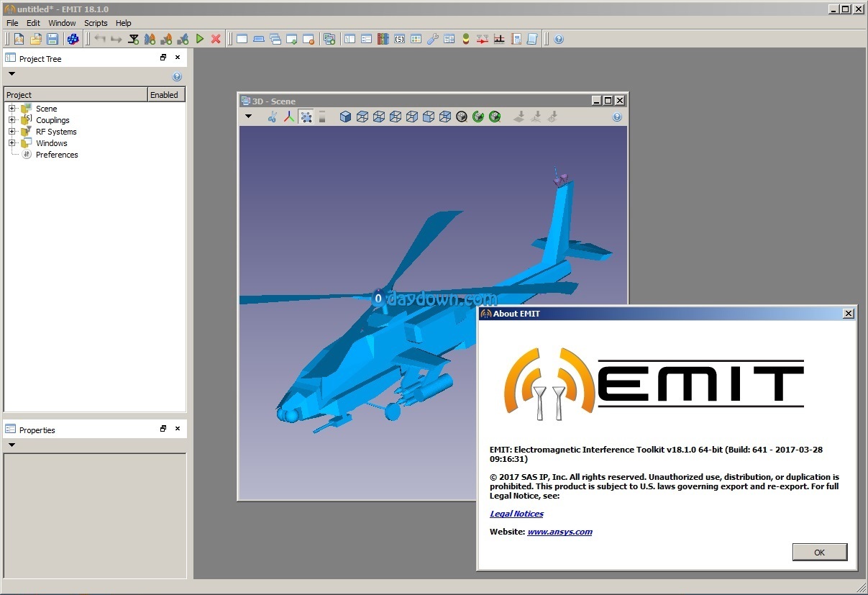This screenshot has height=595, width=868.
Task: Select Scene in the Project Tree
Action: [x=46, y=109]
